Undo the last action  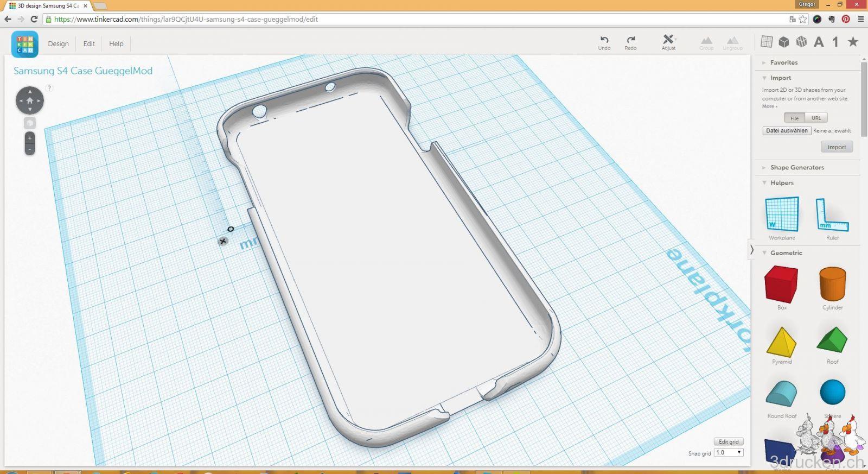604,43
